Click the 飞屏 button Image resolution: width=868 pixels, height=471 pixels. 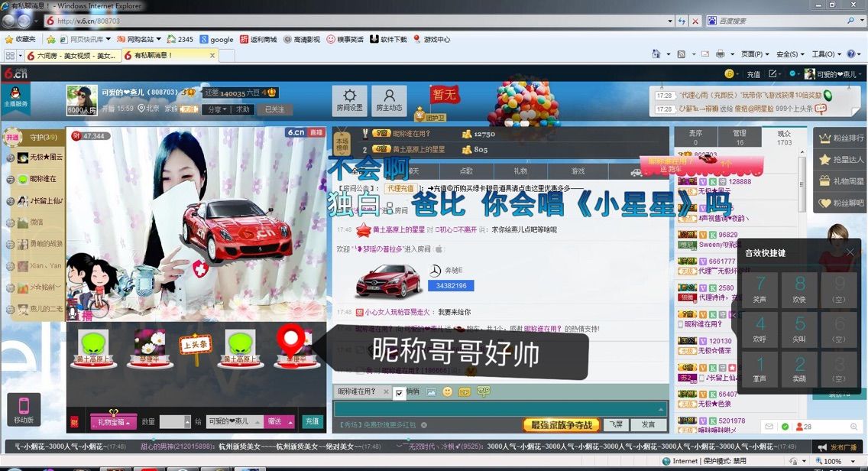(x=616, y=425)
